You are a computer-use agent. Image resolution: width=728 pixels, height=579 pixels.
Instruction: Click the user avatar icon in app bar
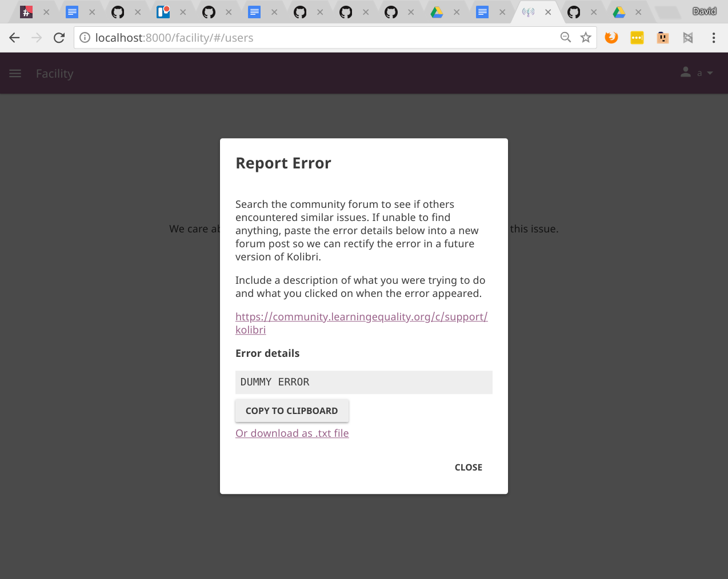(686, 73)
